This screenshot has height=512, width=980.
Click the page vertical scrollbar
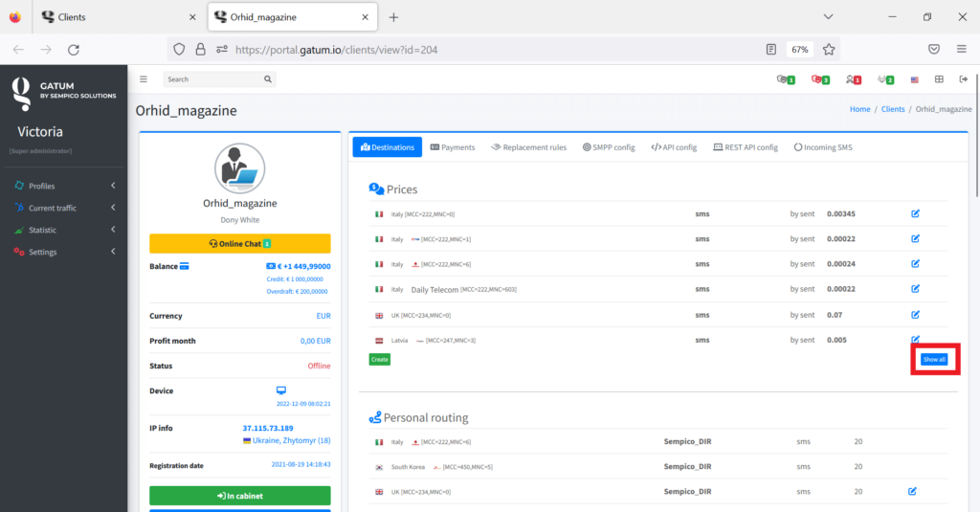click(x=976, y=134)
